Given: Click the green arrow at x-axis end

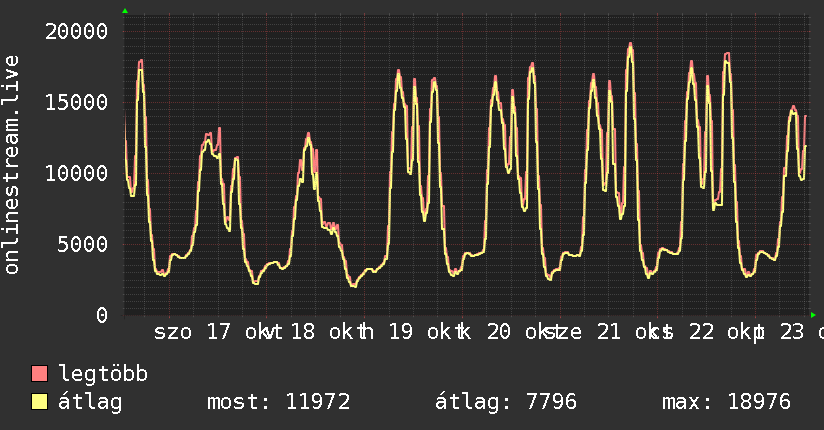Looking at the screenshot, I should coord(813,315).
